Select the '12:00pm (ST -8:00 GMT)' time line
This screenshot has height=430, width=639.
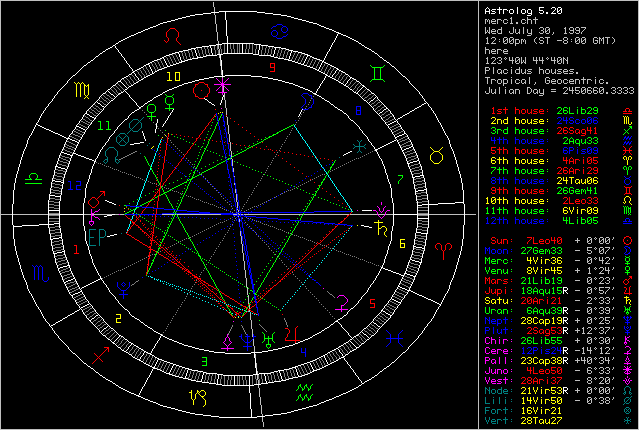550,41
